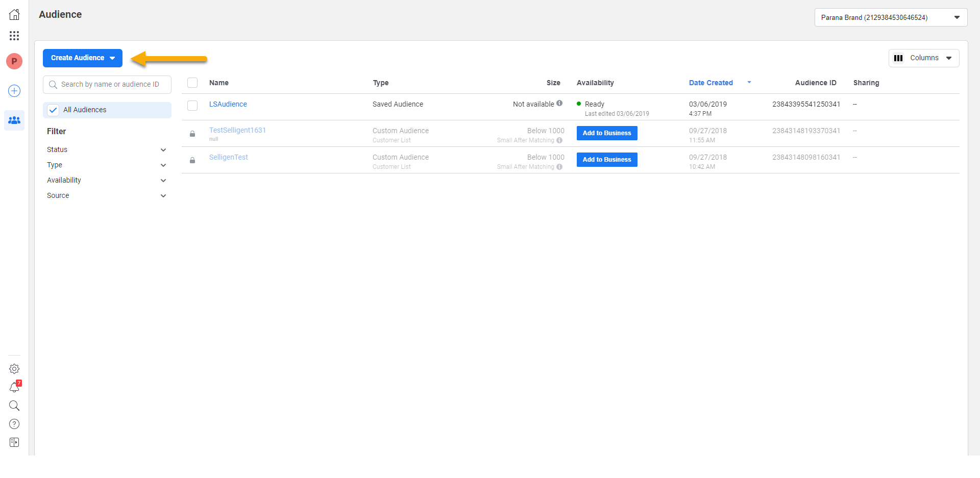Open the LSAudience link

pos(228,104)
